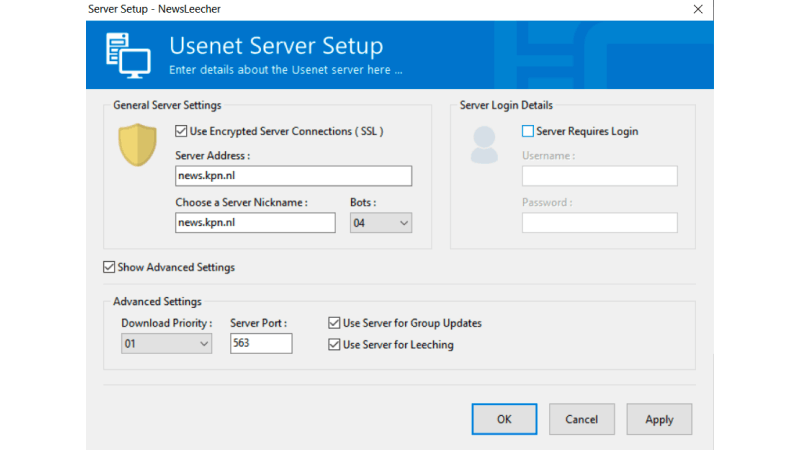The height and width of the screenshot is (450, 800).
Task: Click the 'Choose a Server Nickname :' label
Action: click(241, 203)
